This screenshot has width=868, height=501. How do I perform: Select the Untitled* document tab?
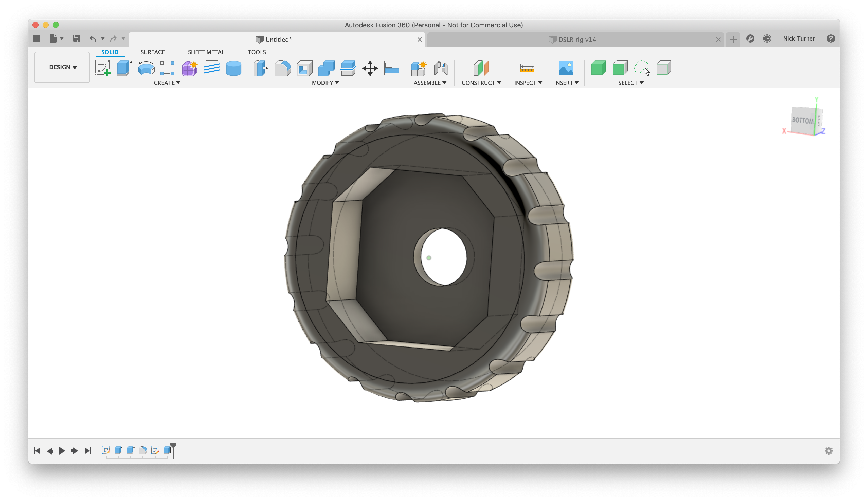point(277,40)
